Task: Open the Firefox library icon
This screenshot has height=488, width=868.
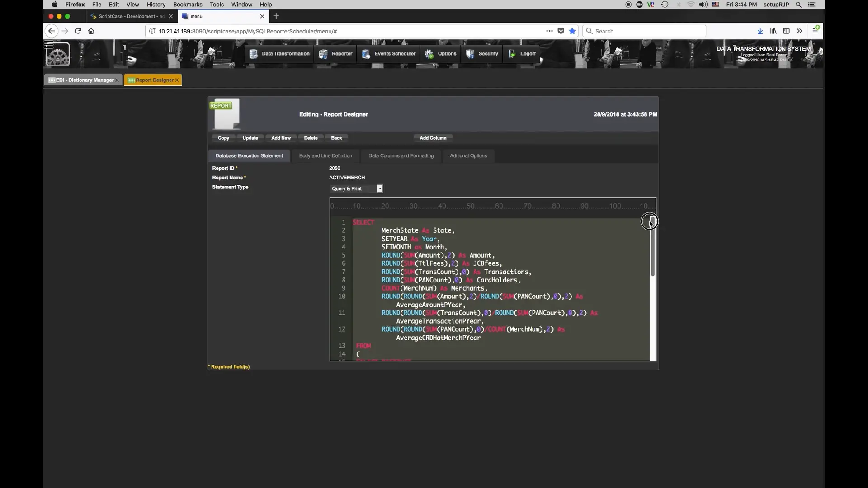Action: point(773,31)
